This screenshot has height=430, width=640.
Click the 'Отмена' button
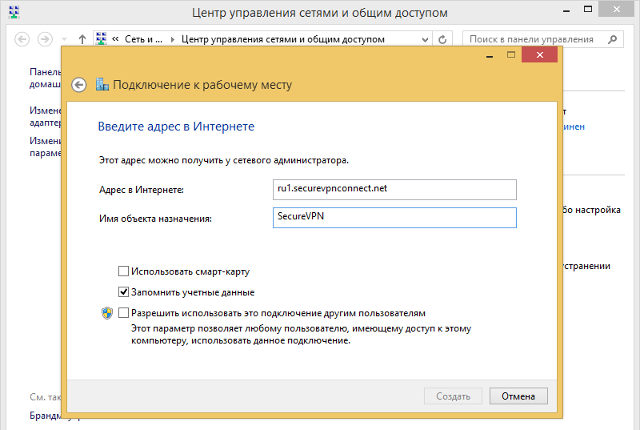pyautogui.click(x=518, y=396)
